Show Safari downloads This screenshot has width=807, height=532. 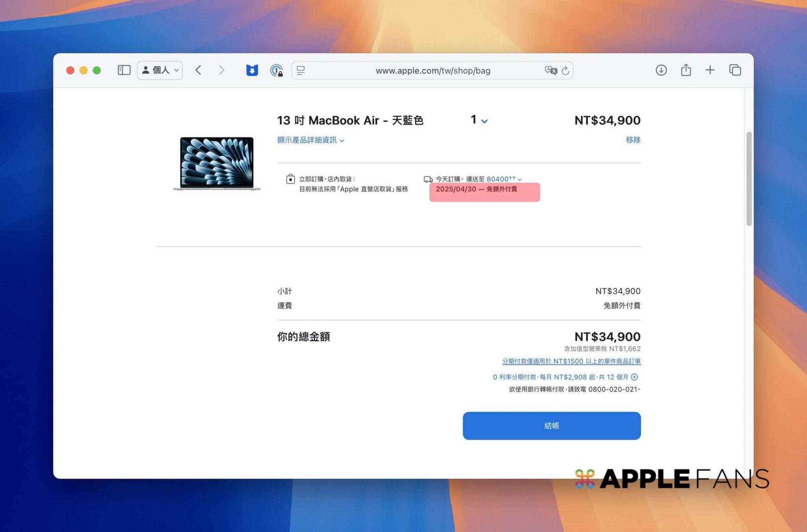point(661,70)
